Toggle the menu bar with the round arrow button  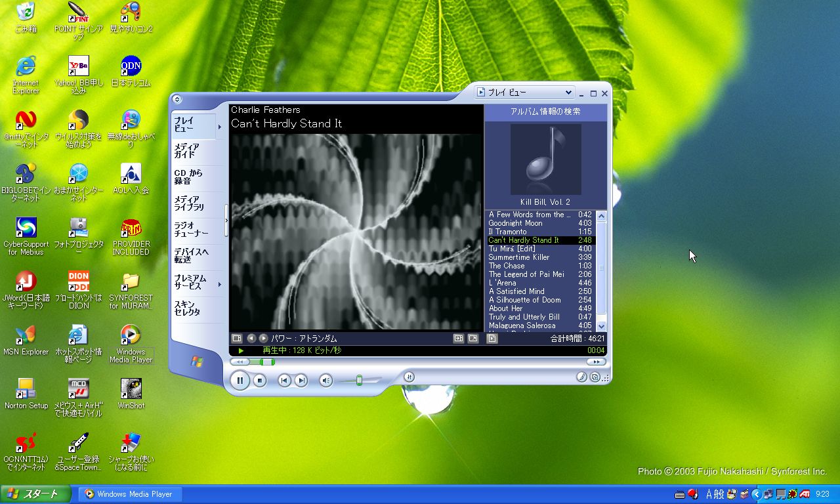[177, 99]
